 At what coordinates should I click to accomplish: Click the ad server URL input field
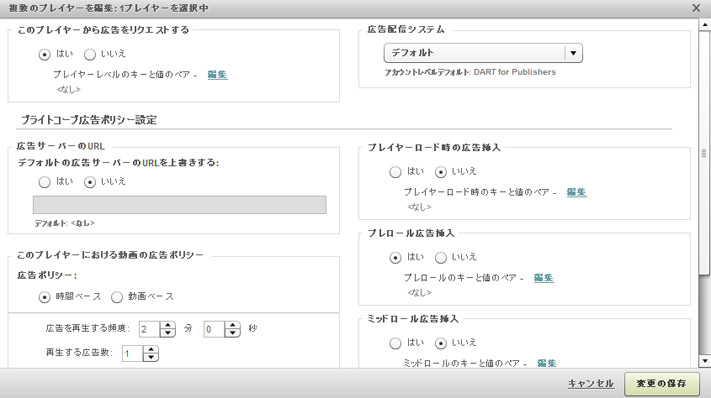coord(180,205)
